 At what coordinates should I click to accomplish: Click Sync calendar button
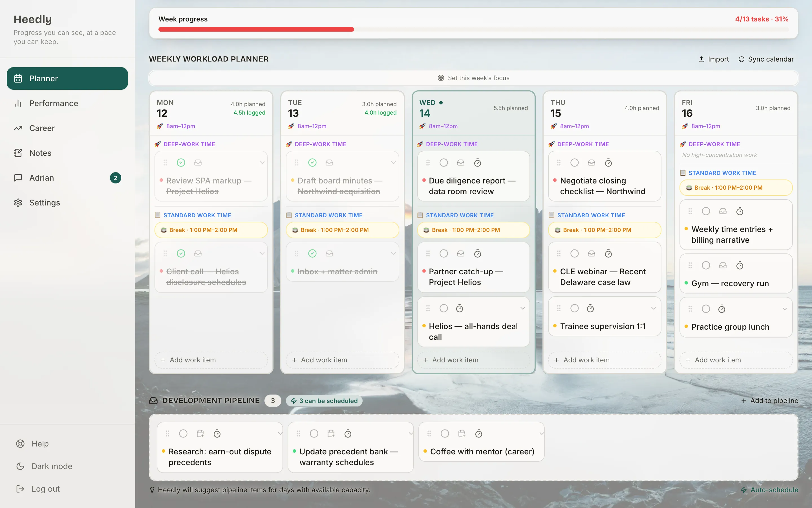766,60
